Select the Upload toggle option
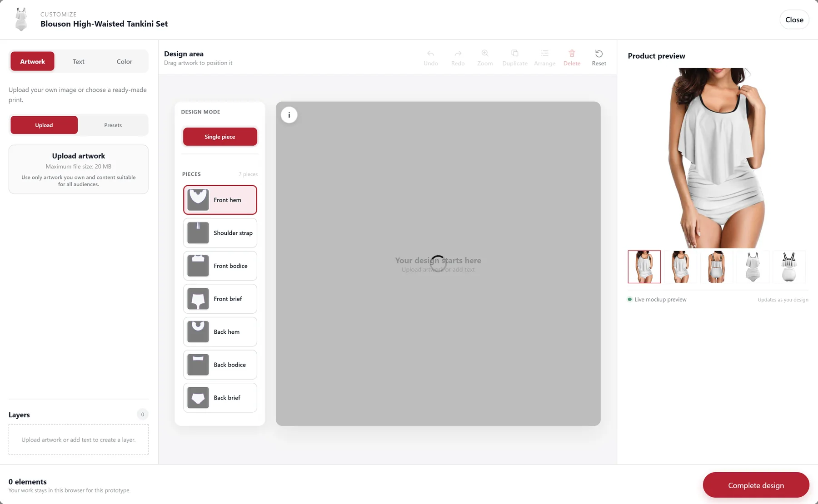The height and width of the screenshot is (504, 818). (x=44, y=125)
